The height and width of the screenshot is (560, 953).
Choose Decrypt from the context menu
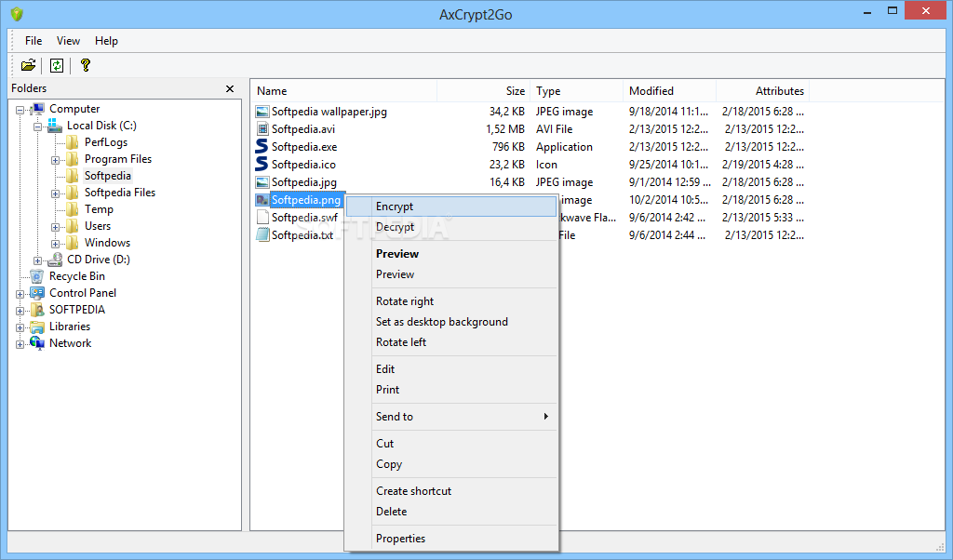pyautogui.click(x=451, y=227)
